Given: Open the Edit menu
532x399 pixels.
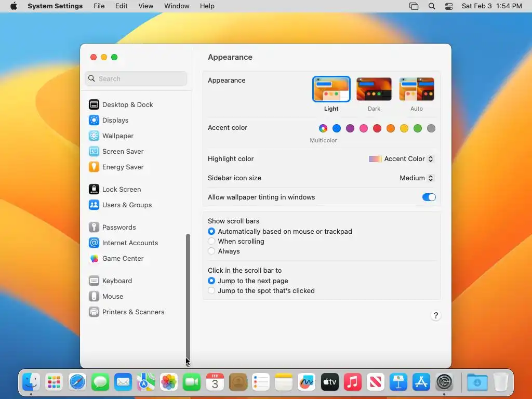Looking at the screenshot, I should 121,6.
